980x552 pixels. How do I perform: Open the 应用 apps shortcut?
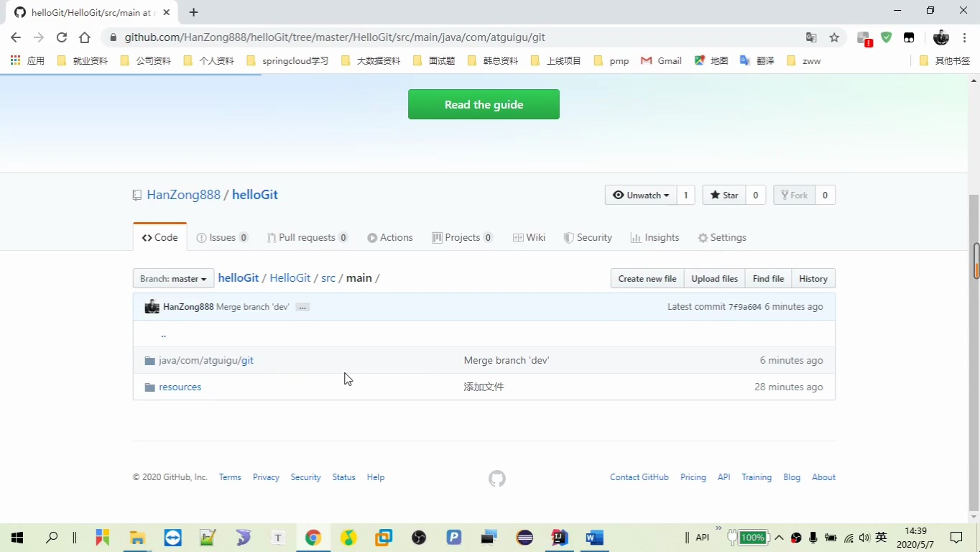point(27,61)
